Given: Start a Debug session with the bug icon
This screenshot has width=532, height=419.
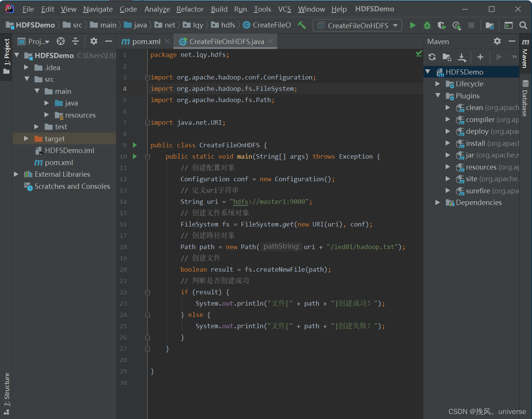Looking at the screenshot, I should [427, 25].
